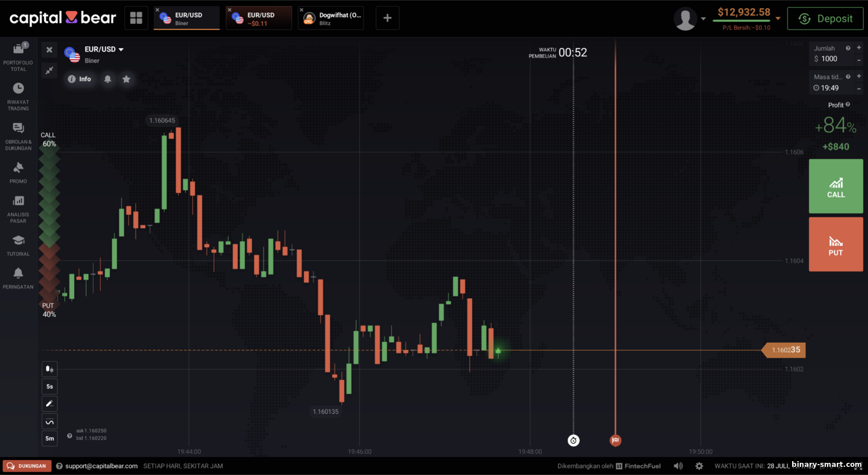Select the 5m timeframe button
The height and width of the screenshot is (475, 868).
coord(50,439)
